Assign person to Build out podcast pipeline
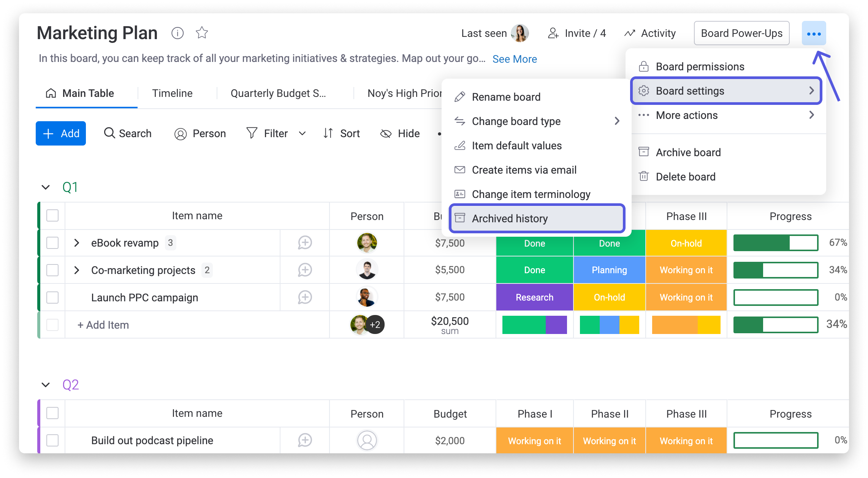868x478 pixels. click(x=367, y=440)
